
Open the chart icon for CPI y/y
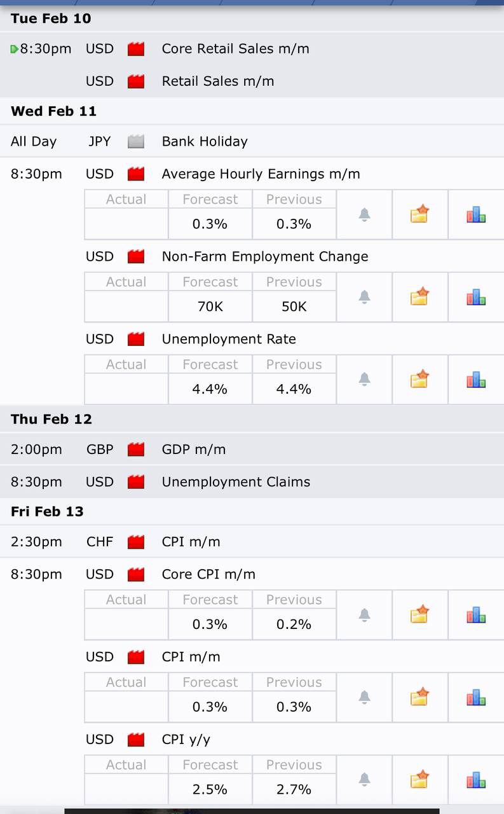[x=476, y=780]
